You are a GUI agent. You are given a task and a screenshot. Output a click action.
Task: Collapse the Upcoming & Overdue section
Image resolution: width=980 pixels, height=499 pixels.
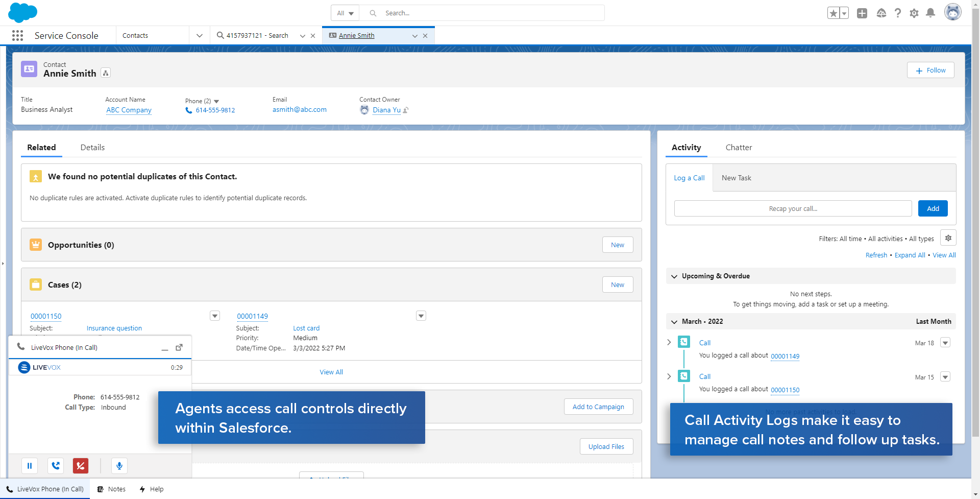coord(674,276)
